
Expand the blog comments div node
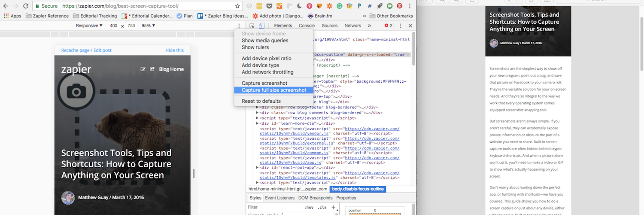click(x=258, y=113)
